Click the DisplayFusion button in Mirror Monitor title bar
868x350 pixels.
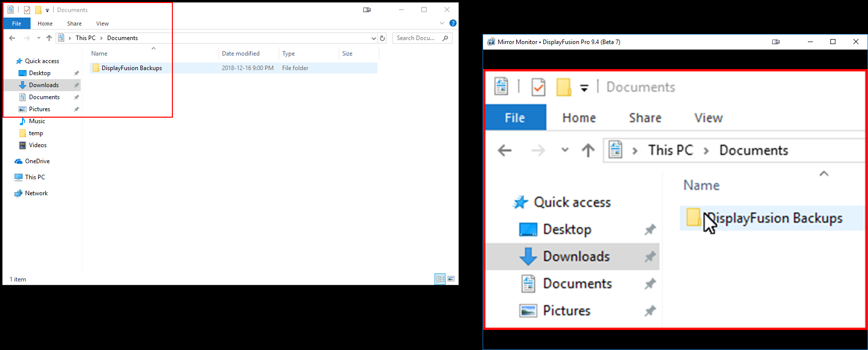click(776, 42)
